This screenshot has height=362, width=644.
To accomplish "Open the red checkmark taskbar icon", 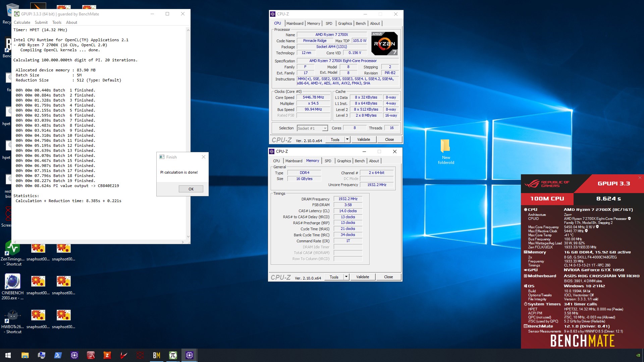I will (123, 355).
